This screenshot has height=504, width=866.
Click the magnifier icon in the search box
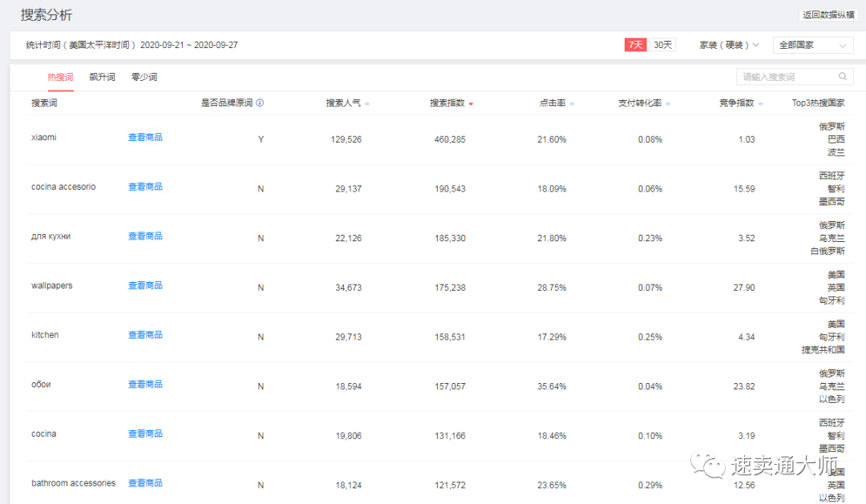point(842,76)
